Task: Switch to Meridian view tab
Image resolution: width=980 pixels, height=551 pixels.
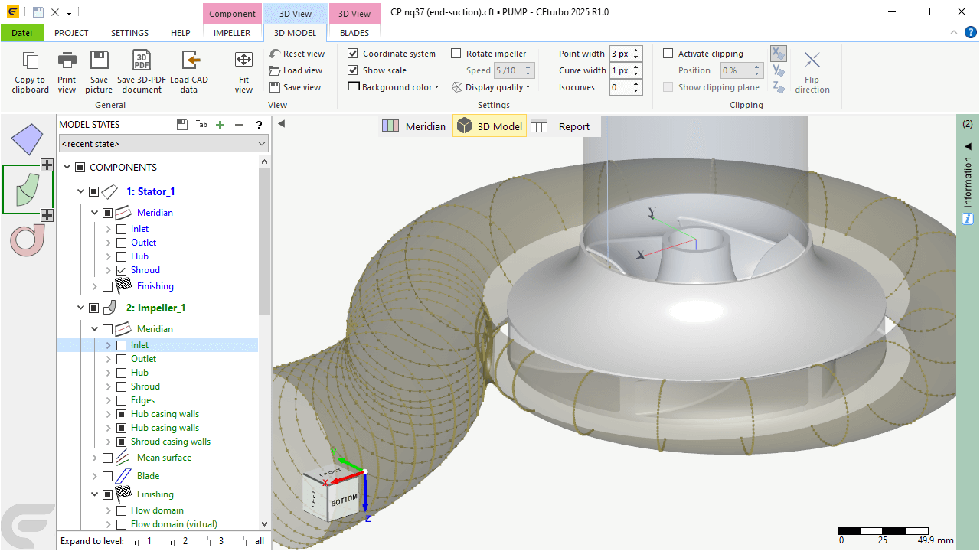Action: 413,126
